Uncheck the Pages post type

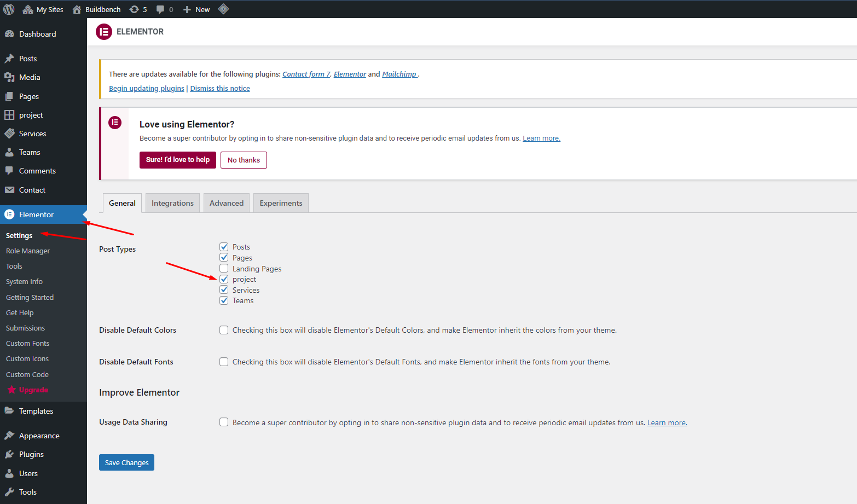coord(224,257)
